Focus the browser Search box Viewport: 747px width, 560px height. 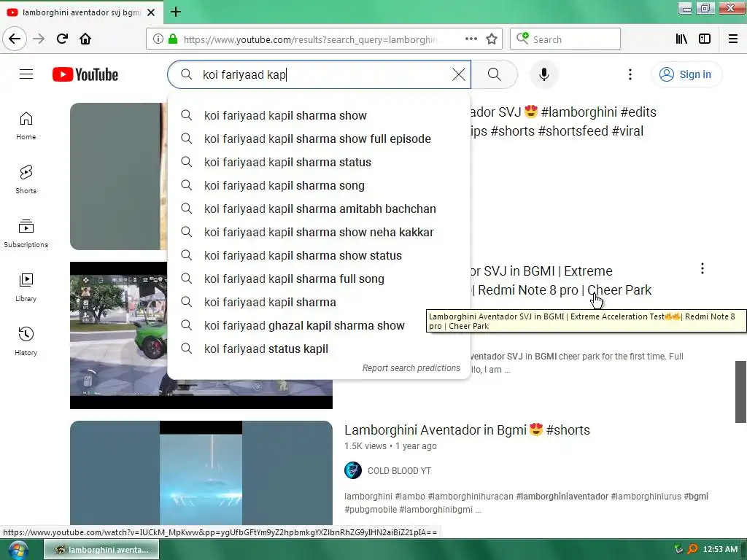[x=565, y=39]
